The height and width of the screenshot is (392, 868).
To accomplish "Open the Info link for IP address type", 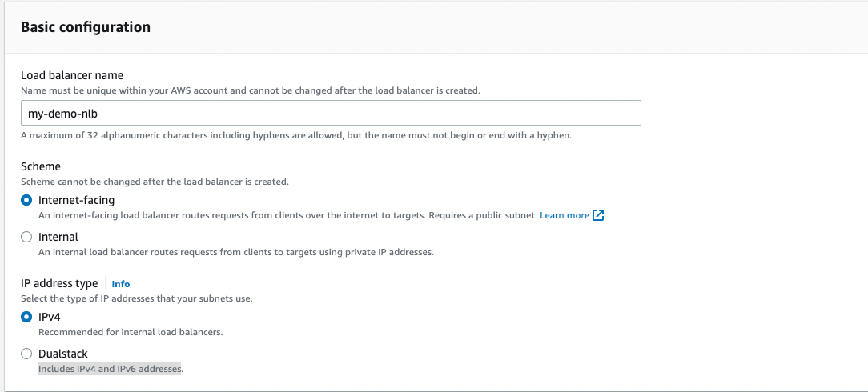I will click(x=120, y=284).
